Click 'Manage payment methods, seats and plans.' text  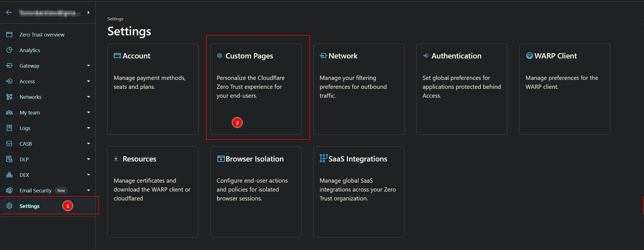pyautogui.click(x=149, y=82)
